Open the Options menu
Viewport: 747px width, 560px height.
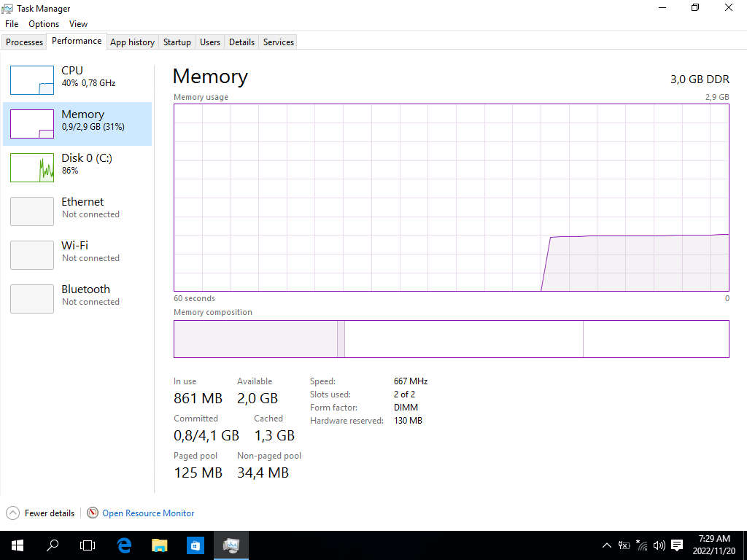point(44,24)
